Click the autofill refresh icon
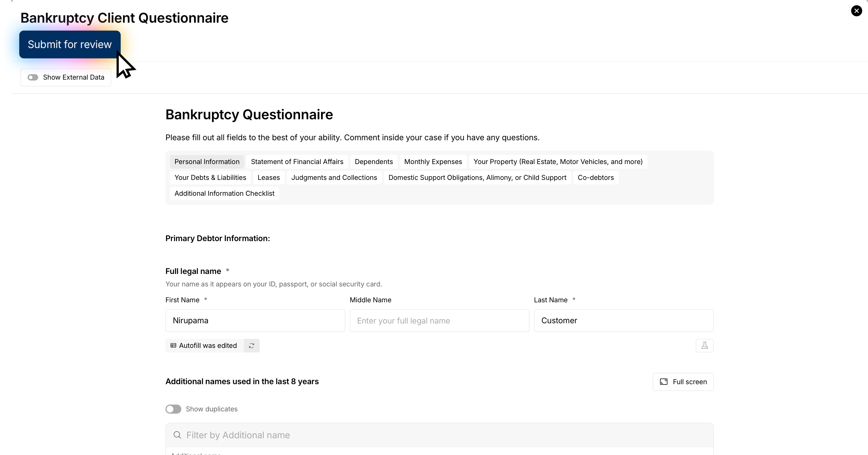The image size is (868, 455). pos(251,345)
